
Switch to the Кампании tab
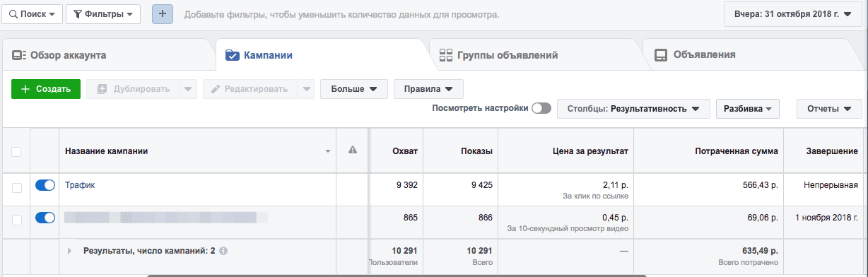point(322,55)
